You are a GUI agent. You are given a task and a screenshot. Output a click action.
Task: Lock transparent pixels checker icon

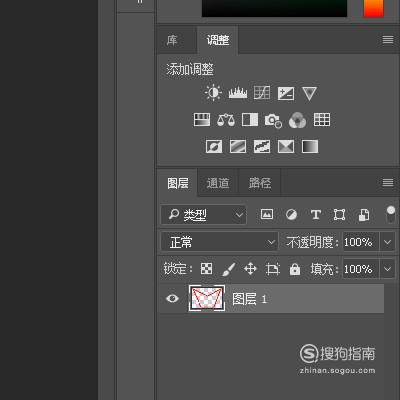[206, 269]
